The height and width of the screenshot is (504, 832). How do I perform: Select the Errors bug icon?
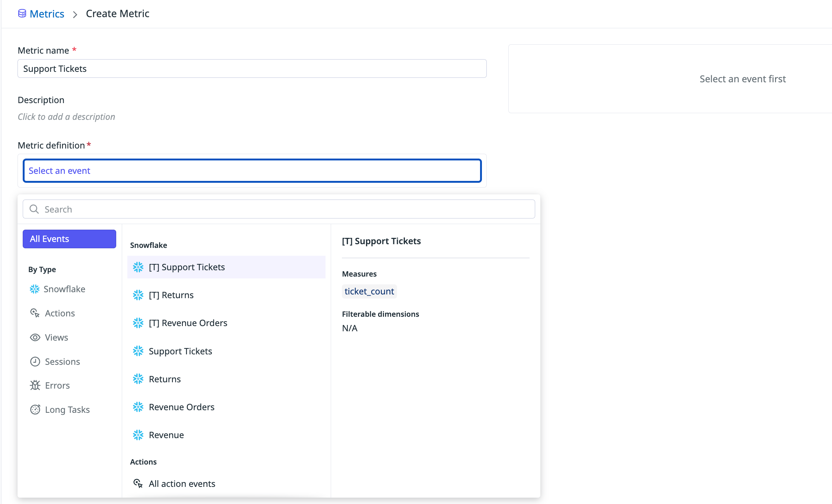(x=35, y=385)
